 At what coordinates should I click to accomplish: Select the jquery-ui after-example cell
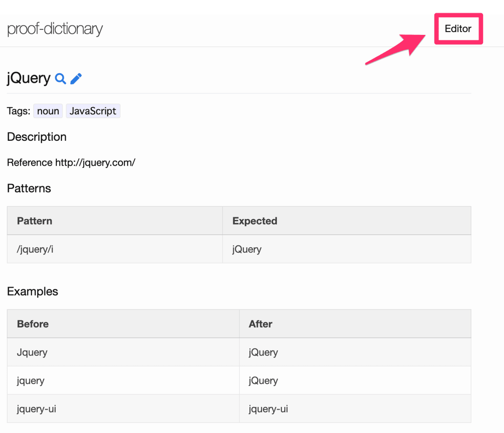pos(355,409)
